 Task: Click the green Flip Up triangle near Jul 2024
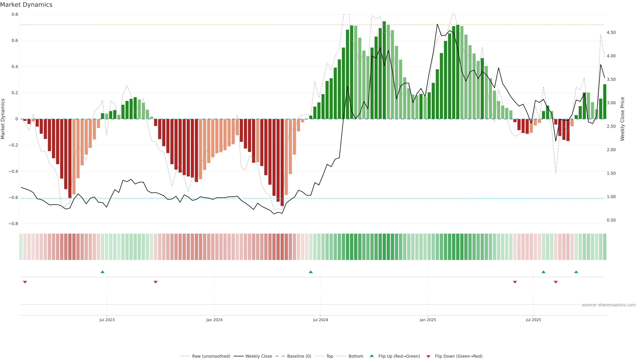pyautogui.click(x=311, y=272)
